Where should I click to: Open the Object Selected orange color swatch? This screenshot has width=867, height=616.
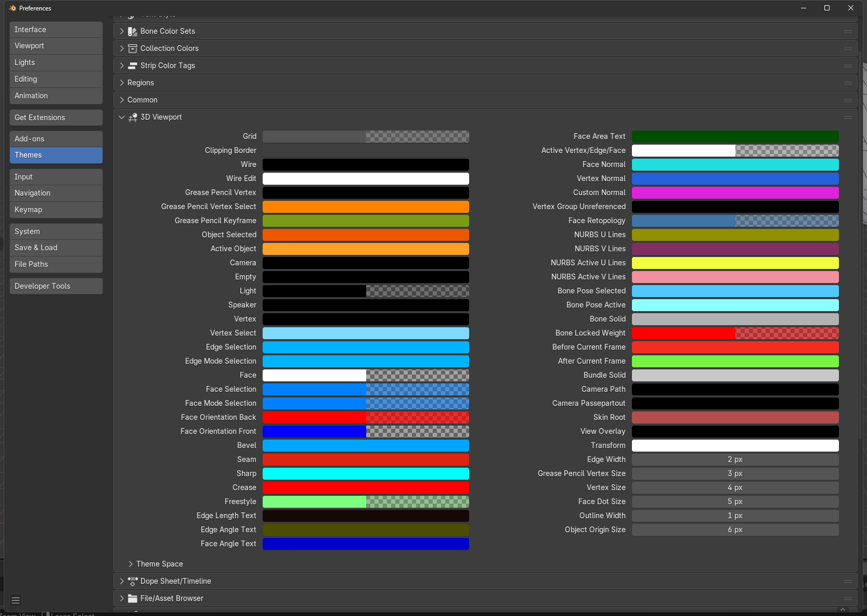click(x=366, y=235)
